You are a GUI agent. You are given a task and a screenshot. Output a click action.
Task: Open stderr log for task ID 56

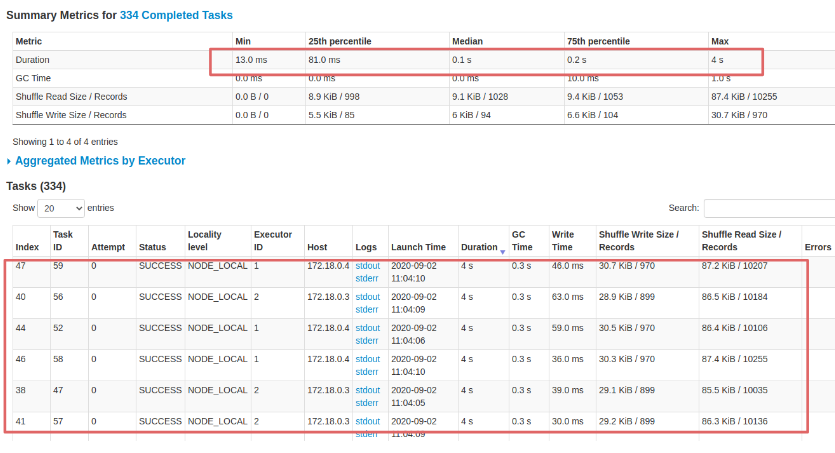point(366,309)
